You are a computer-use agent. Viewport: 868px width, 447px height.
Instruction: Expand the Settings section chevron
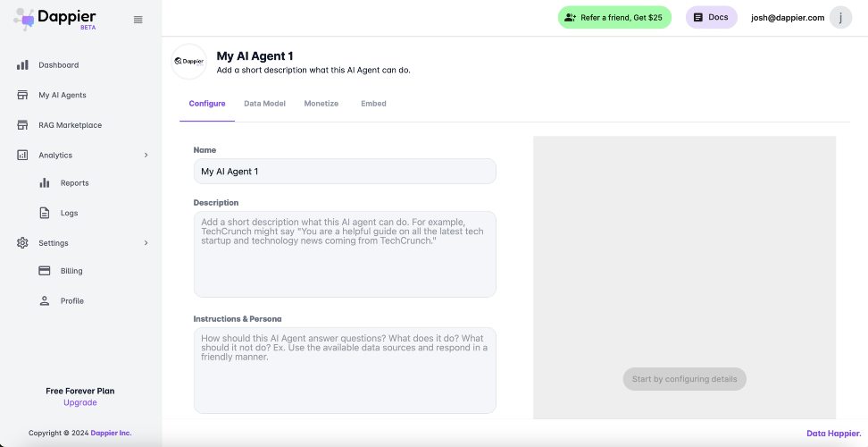(146, 242)
